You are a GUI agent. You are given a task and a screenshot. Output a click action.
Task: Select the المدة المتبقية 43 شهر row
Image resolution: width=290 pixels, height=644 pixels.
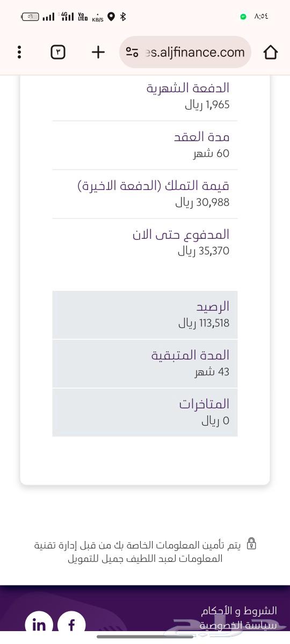click(145, 364)
